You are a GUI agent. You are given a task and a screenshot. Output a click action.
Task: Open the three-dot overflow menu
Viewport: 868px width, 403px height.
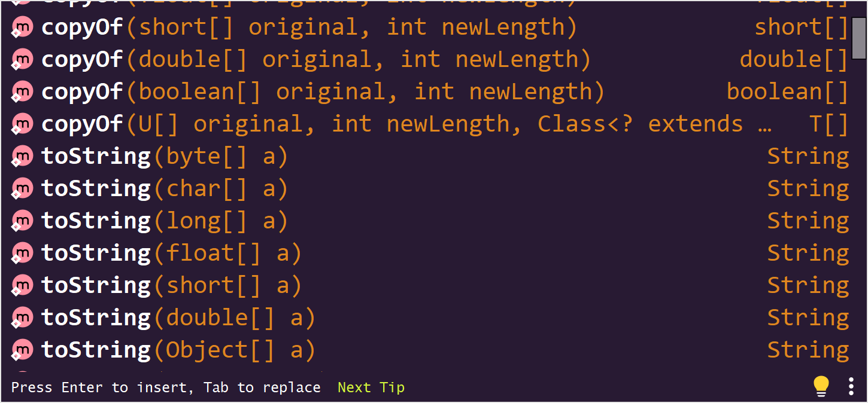[x=852, y=387]
